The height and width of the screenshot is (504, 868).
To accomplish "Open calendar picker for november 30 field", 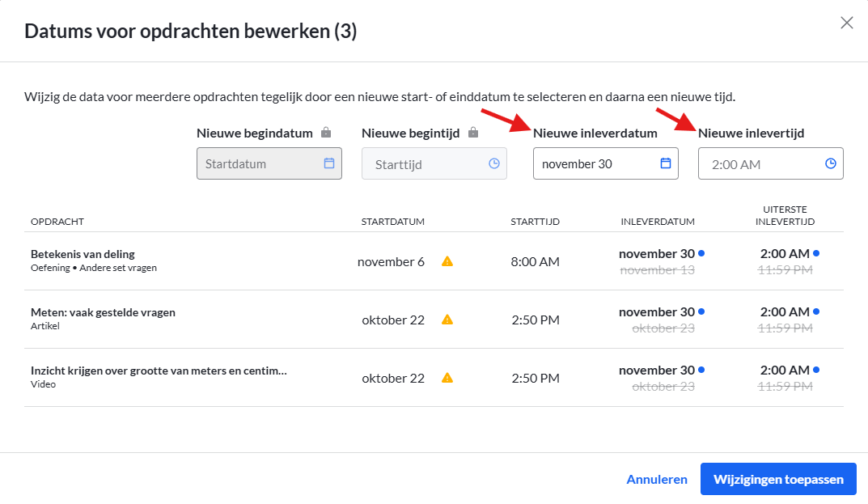I will pyautogui.click(x=666, y=163).
